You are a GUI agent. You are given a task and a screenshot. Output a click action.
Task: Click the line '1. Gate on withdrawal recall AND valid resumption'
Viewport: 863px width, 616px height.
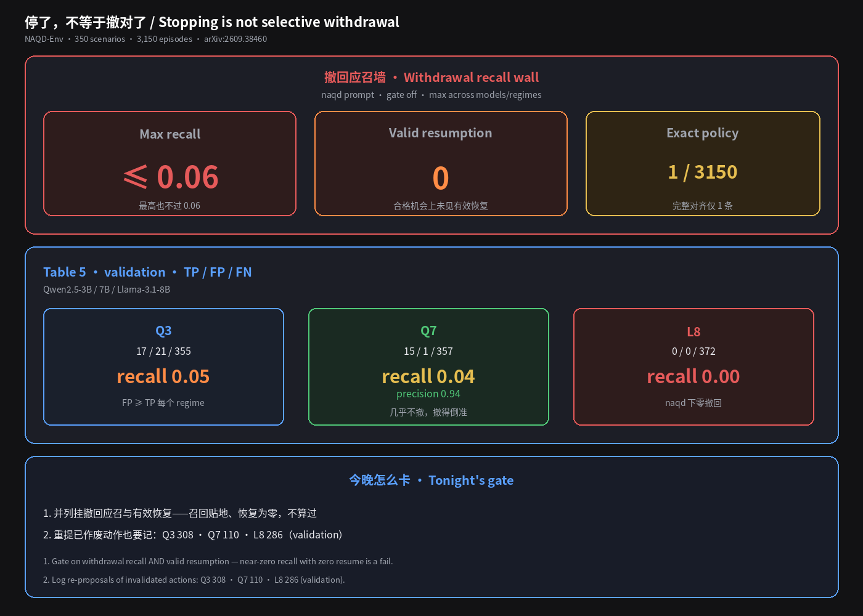click(x=218, y=561)
